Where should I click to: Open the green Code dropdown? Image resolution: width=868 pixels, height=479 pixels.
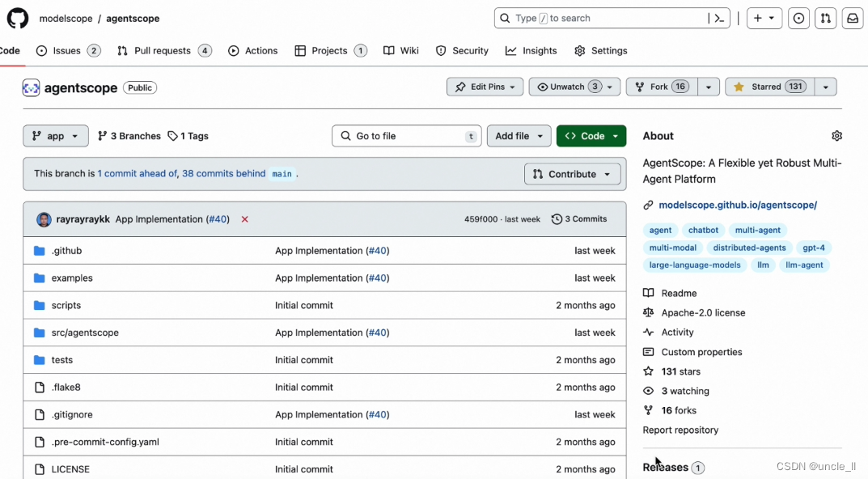pos(591,136)
